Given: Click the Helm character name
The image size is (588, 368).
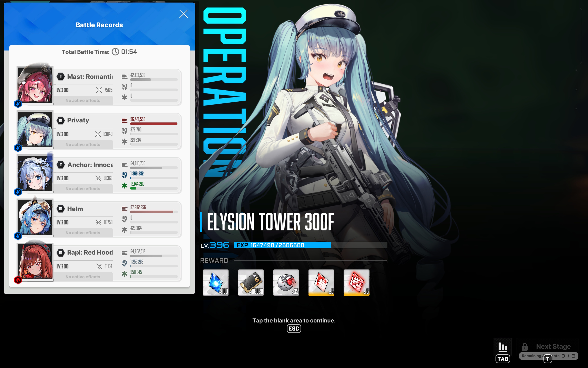Looking at the screenshot, I should [x=75, y=209].
